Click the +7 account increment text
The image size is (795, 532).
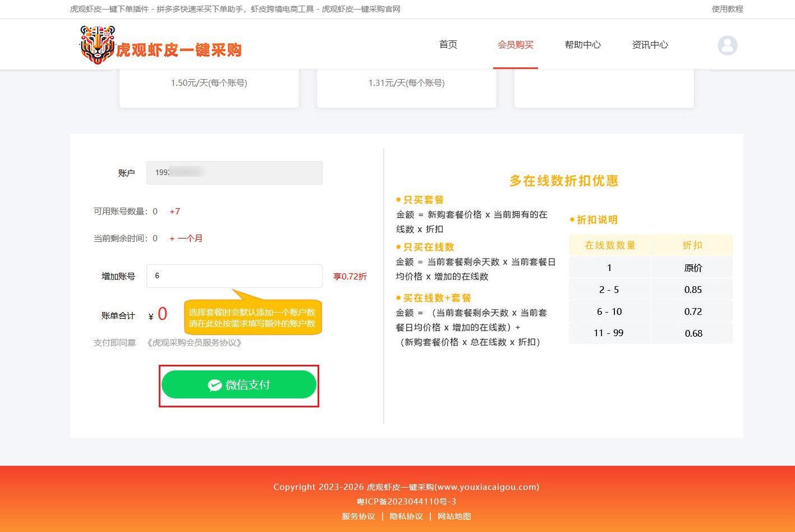point(175,212)
